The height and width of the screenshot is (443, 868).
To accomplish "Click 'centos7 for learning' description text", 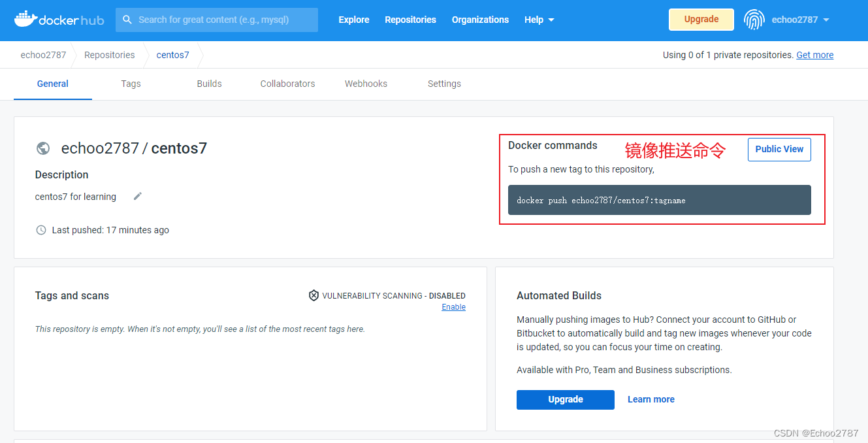I will click(76, 197).
